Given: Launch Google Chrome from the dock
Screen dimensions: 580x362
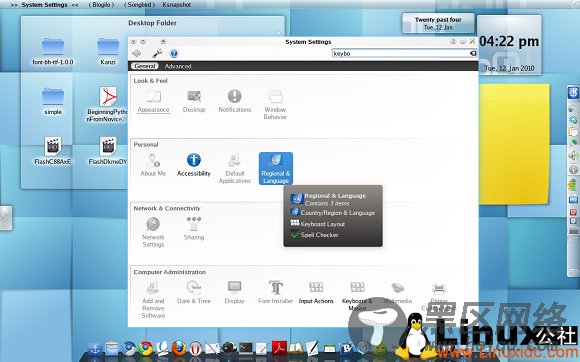Looking at the screenshot, I should 145,348.
